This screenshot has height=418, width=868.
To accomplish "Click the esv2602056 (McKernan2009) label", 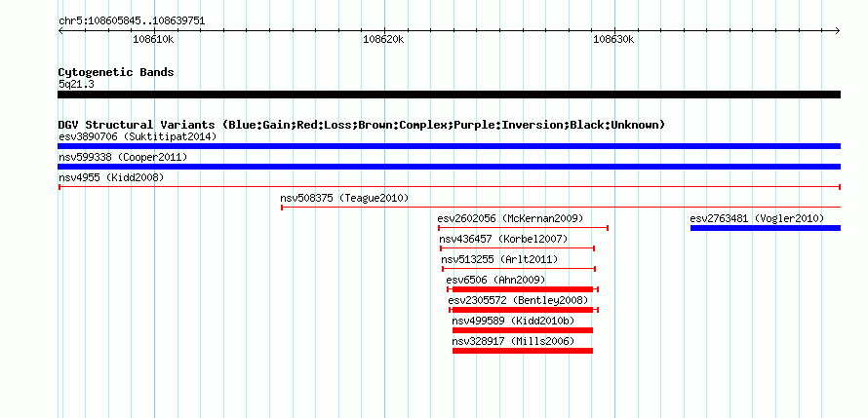I will (x=510, y=218).
